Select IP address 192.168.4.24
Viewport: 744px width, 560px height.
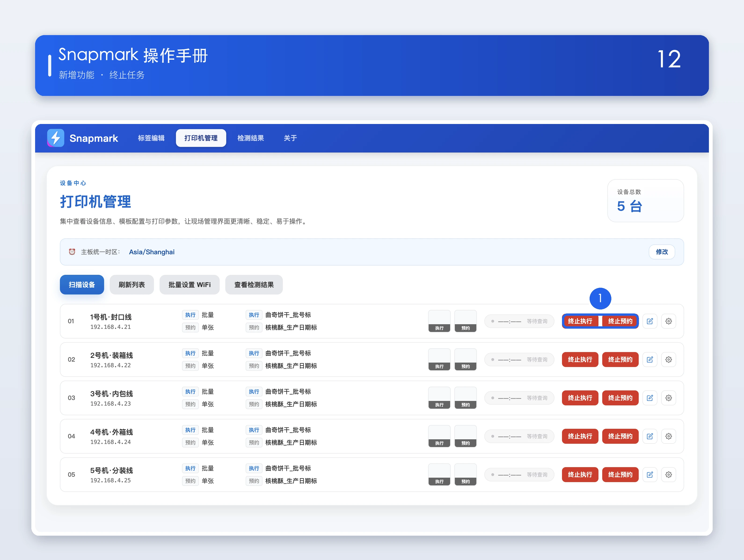pos(110,442)
